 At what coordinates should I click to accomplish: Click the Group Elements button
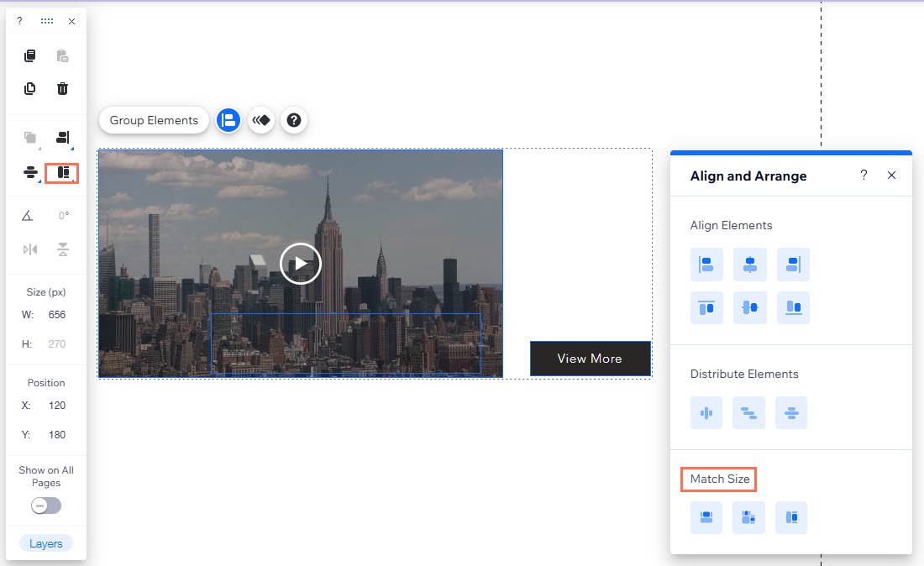click(153, 120)
